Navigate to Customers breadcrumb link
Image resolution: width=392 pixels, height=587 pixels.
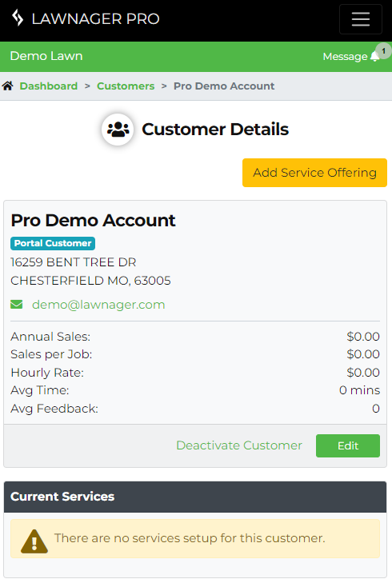126,86
